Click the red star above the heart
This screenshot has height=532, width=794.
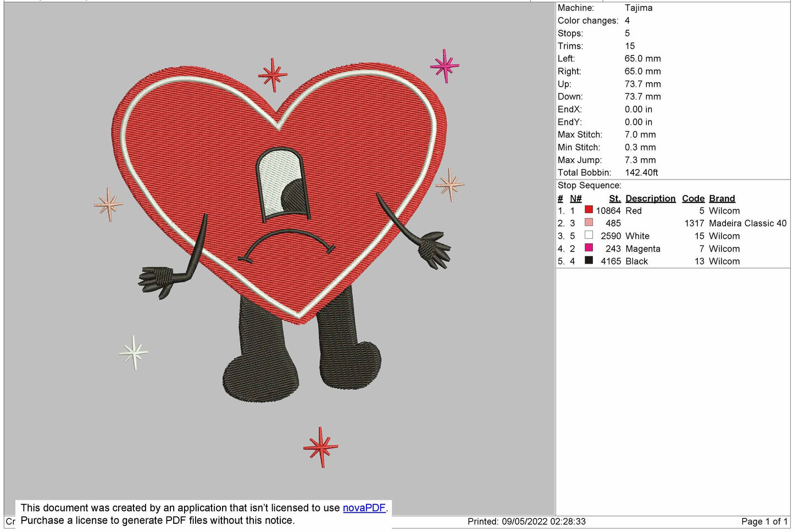[x=273, y=75]
